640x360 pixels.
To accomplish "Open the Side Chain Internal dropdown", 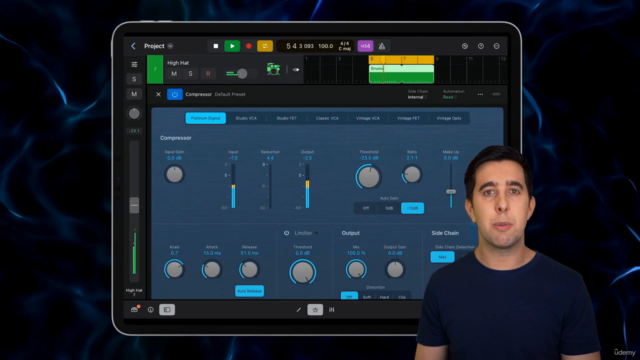I will (x=417, y=97).
